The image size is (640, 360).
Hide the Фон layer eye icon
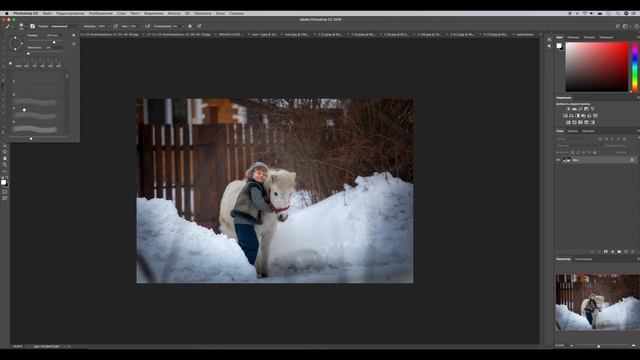click(558, 160)
